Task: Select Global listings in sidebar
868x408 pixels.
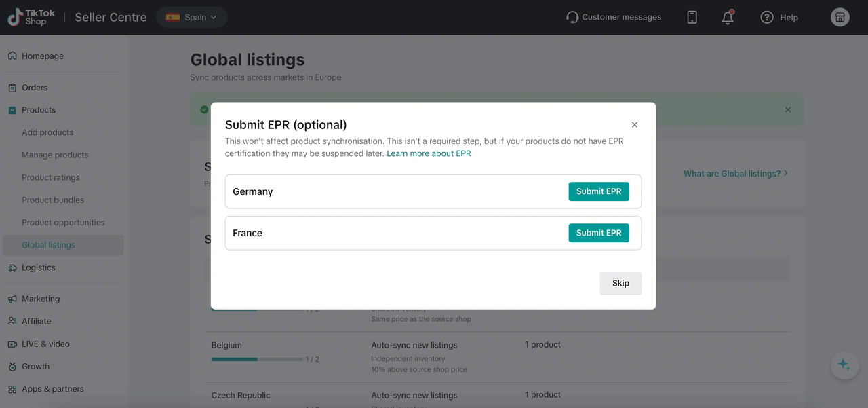Action: coord(62,245)
